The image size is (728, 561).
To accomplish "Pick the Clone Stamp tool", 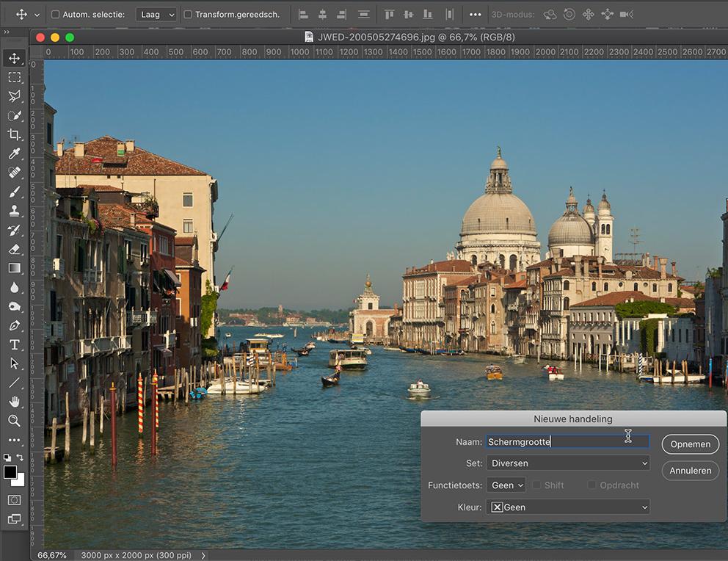I will click(x=14, y=211).
